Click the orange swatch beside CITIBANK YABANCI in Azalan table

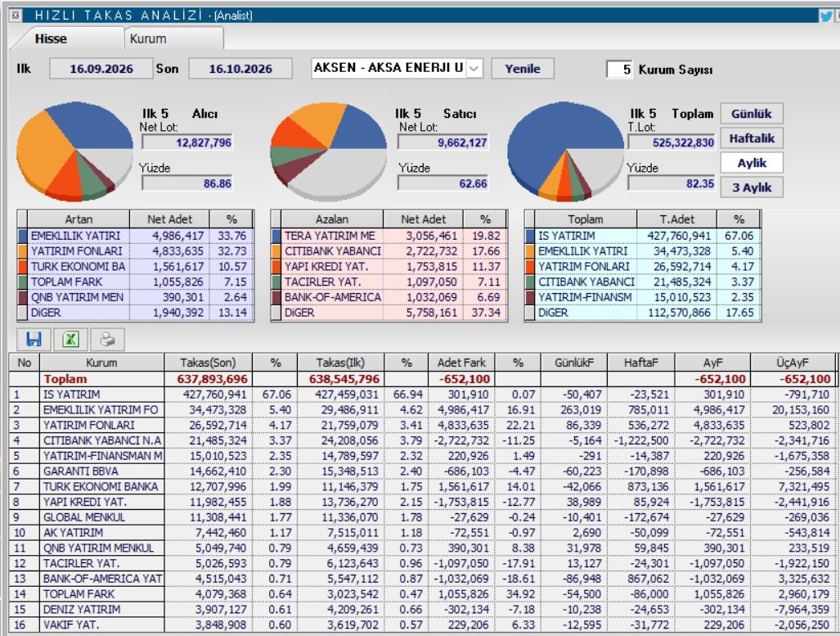[276, 251]
